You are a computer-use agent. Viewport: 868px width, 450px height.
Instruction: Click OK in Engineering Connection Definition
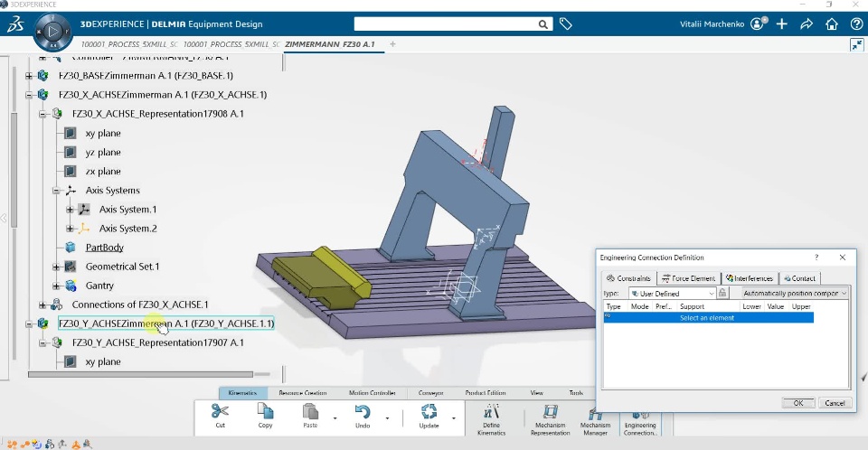[798, 403]
